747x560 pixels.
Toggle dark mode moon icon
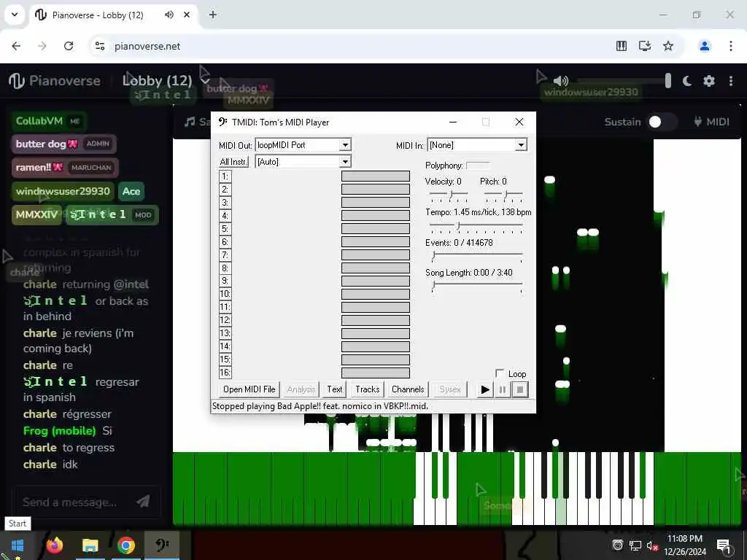click(686, 81)
